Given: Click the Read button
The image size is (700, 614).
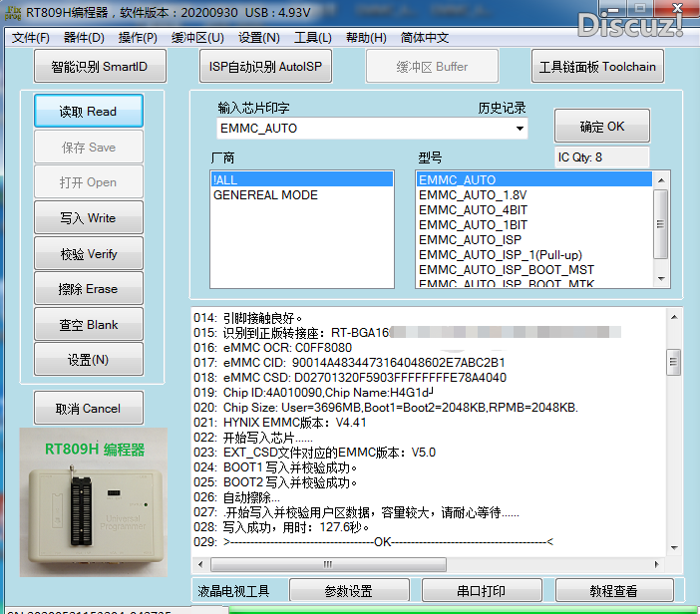Looking at the screenshot, I should (x=89, y=112).
